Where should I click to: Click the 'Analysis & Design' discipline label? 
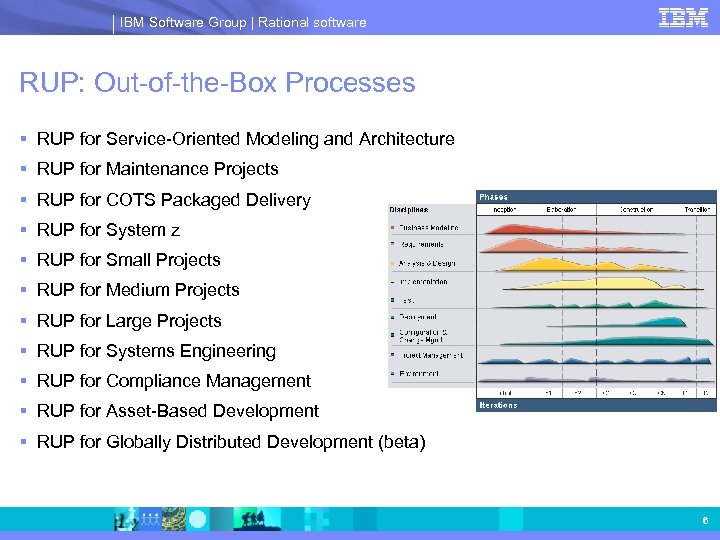point(427,264)
